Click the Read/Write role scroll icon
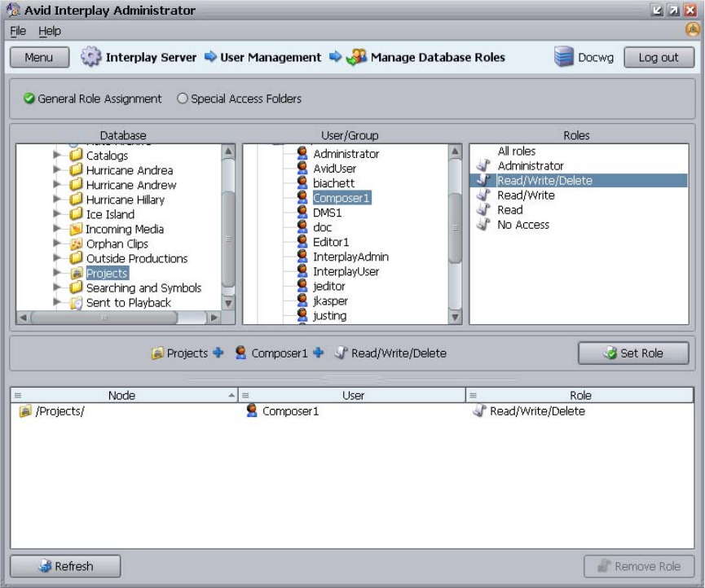This screenshot has width=705, height=588. [483, 195]
